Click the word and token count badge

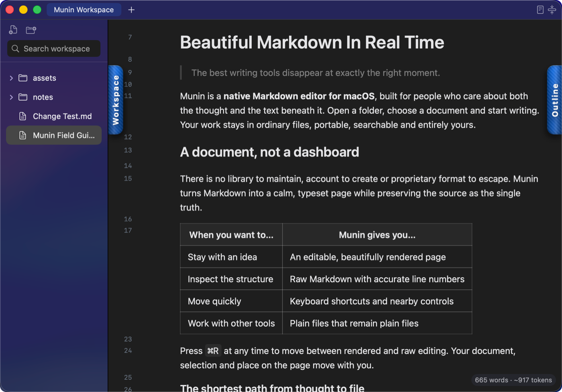tap(513, 380)
